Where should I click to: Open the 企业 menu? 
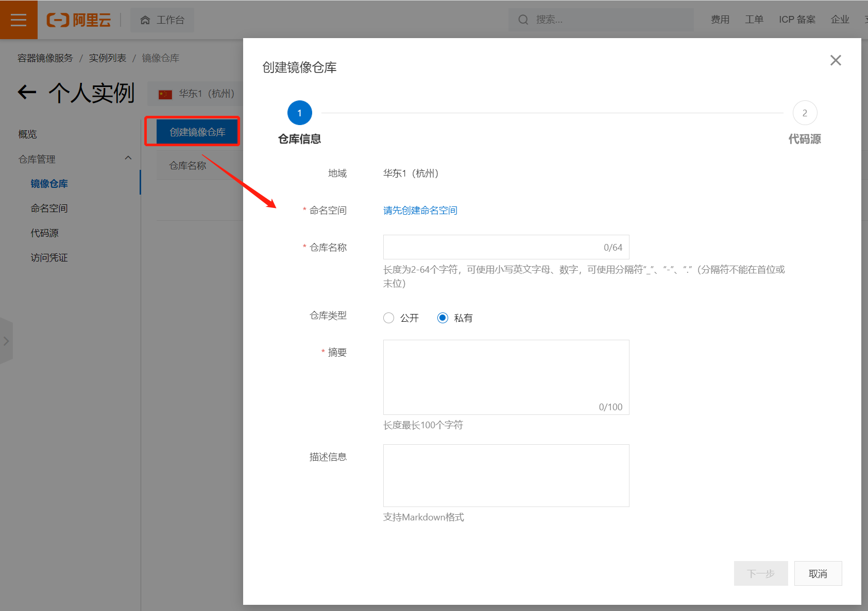point(840,20)
